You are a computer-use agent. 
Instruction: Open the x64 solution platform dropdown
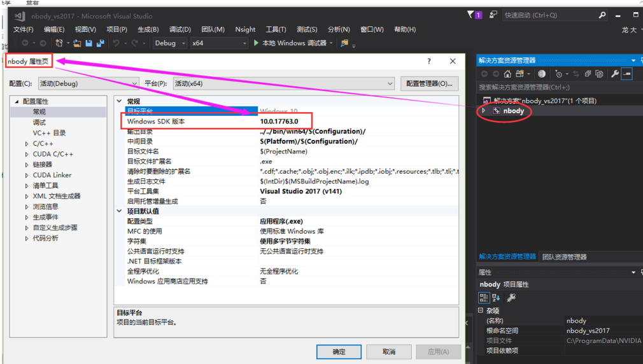(220, 43)
